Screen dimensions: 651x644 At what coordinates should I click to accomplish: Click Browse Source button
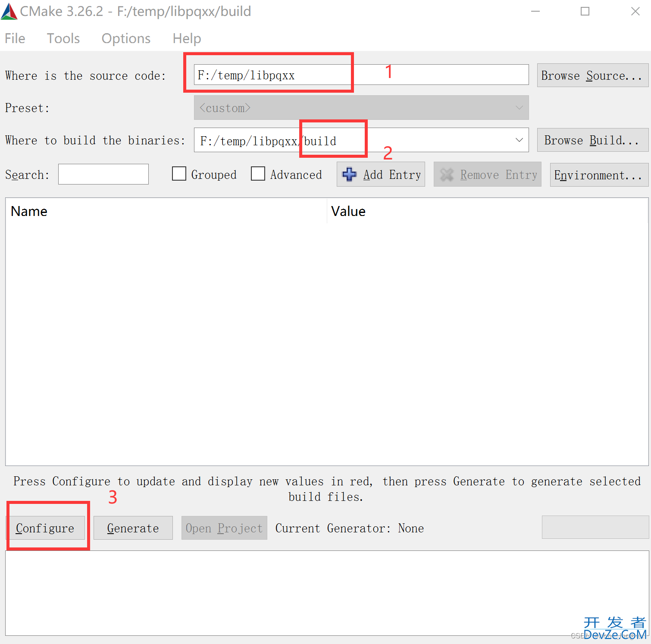tap(592, 75)
